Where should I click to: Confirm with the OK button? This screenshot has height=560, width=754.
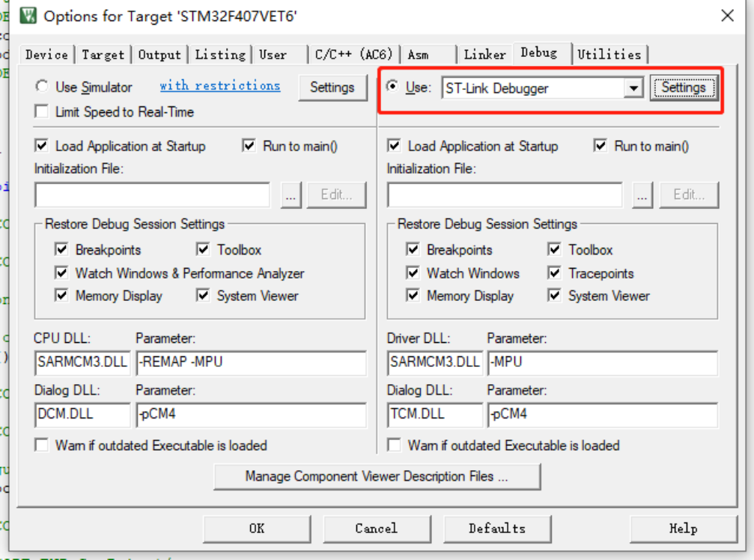point(257,529)
